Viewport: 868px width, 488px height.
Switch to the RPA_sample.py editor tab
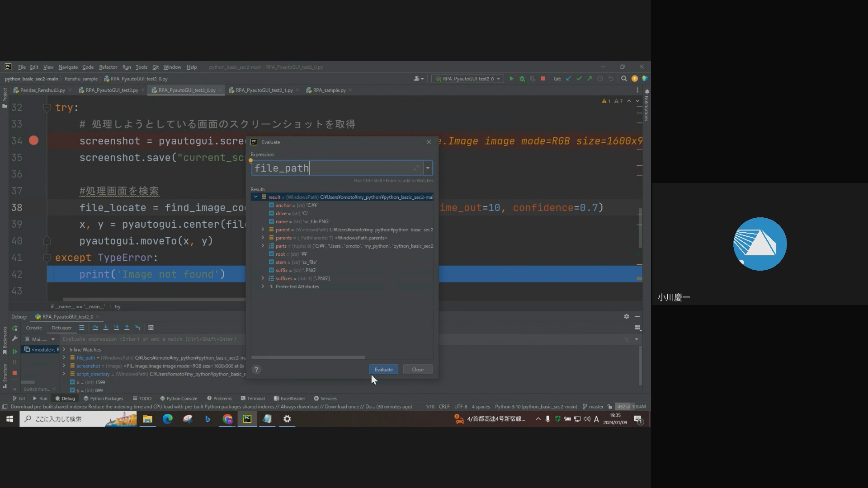point(329,90)
